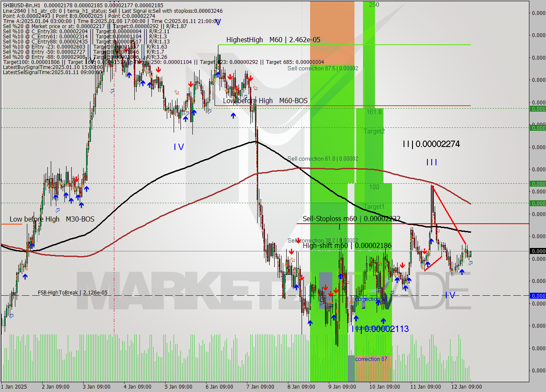
Task: Click the 'I I | 0.00002274' wave label
Action: 431,144
